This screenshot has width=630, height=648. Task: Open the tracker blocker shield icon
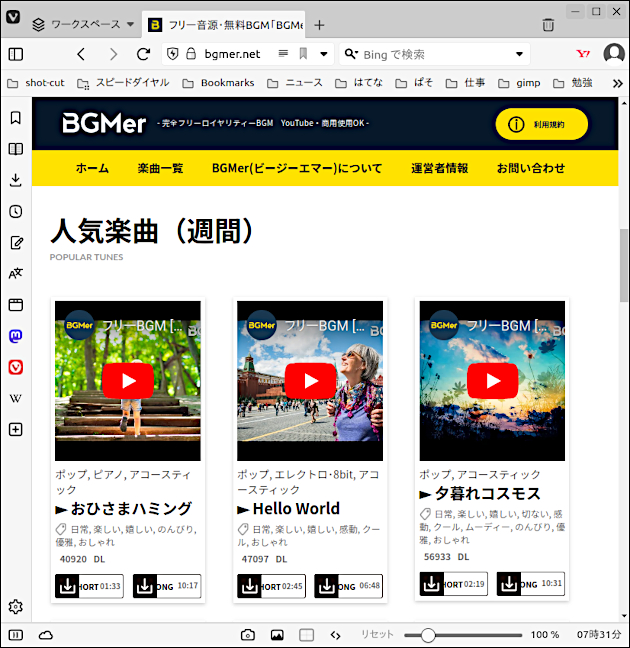point(173,54)
